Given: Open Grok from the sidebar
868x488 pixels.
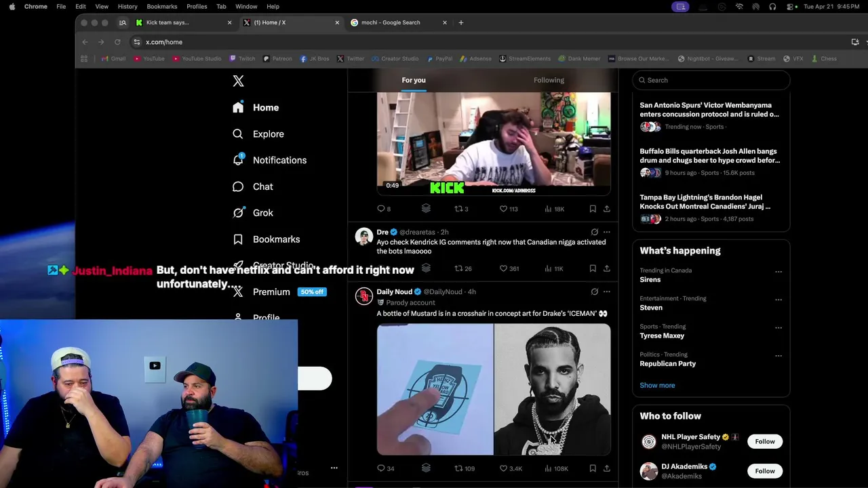Looking at the screenshot, I should click(252, 213).
